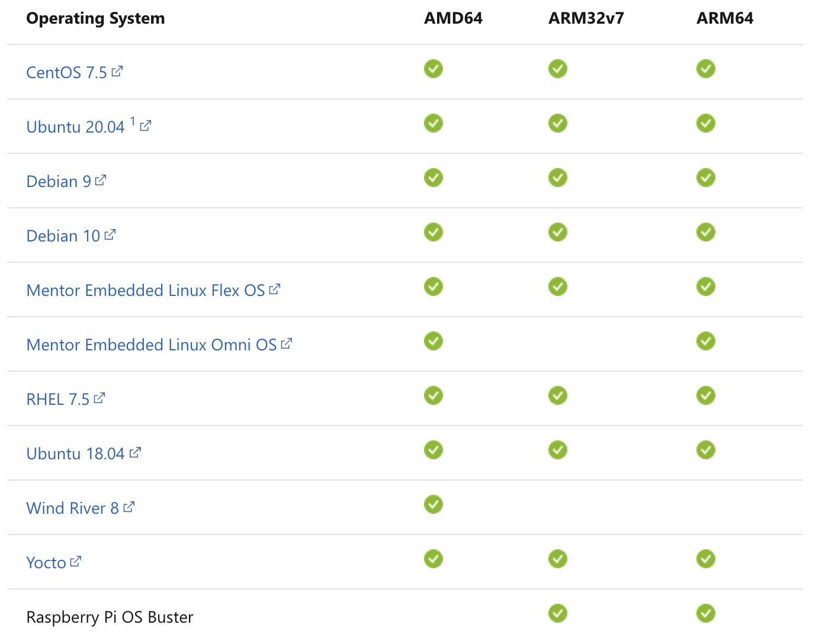Click ARM64 checkmark for Mentor Omni OS
This screenshot has height=644, width=822.
(706, 341)
